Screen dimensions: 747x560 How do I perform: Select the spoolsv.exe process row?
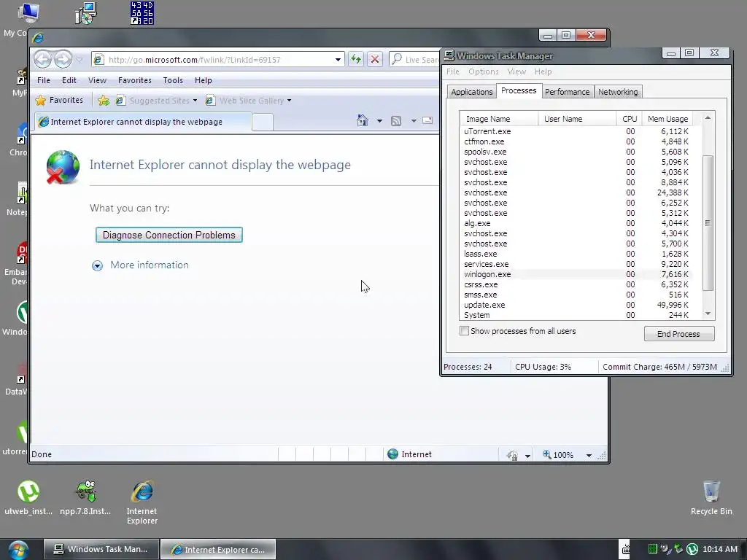point(576,152)
